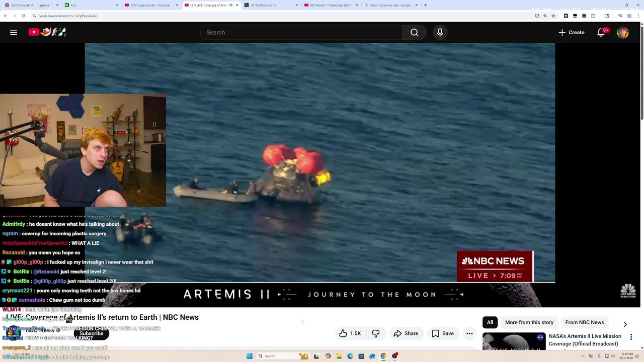Open YouTube notifications bell
Image resolution: width=644 pixels, height=362 pixels.
click(601, 32)
